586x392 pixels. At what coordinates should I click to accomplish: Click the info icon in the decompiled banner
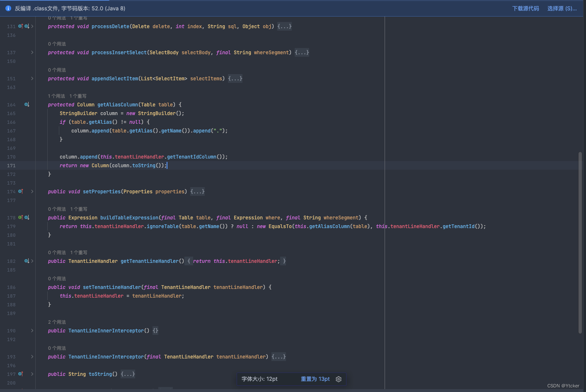pos(8,8)
